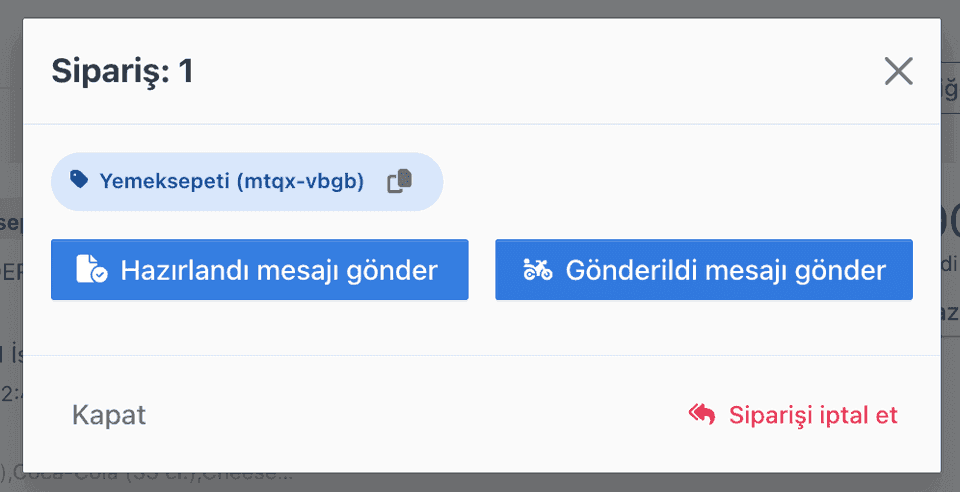Screen dimensions: 960x492
Task: Click the document checkmark icon on Hazırlandı
Action: [x=92, y=269]
